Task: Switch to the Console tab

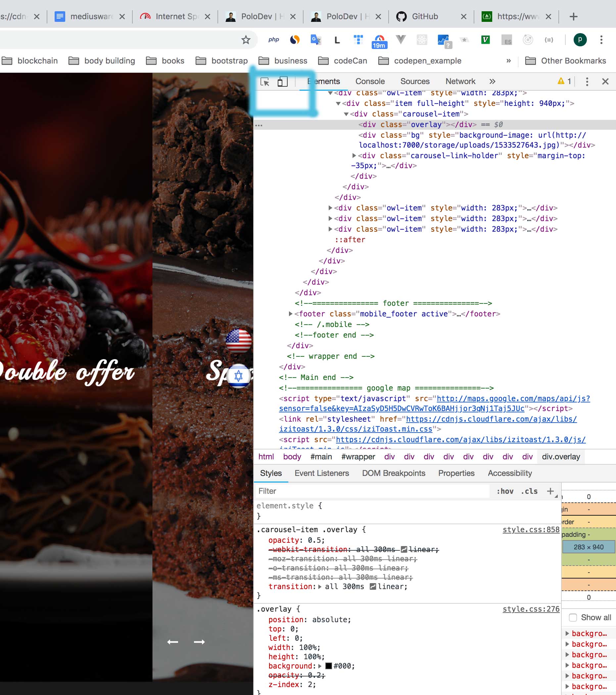Action: click(370, 81)
